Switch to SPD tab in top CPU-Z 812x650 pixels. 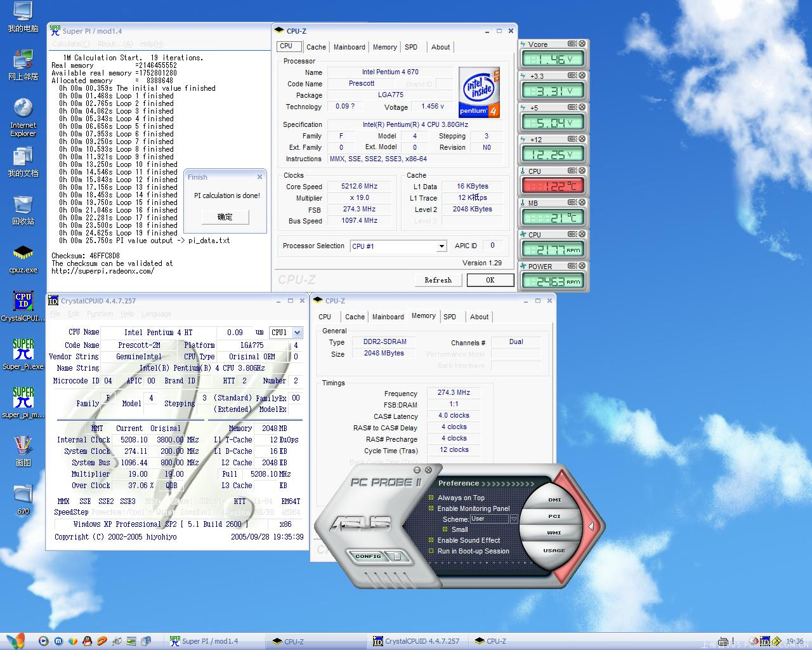411,47
